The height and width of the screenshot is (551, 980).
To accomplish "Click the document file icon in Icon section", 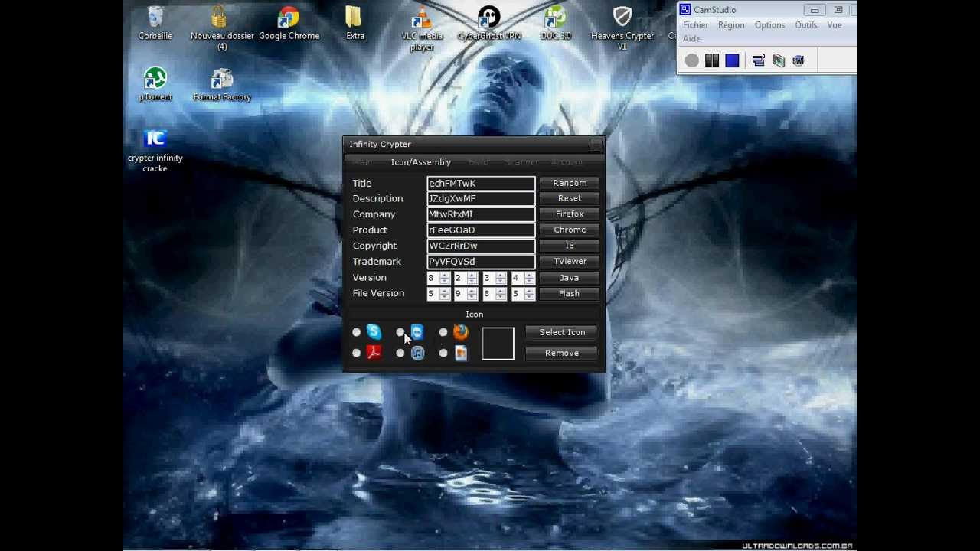I will 460,353.
